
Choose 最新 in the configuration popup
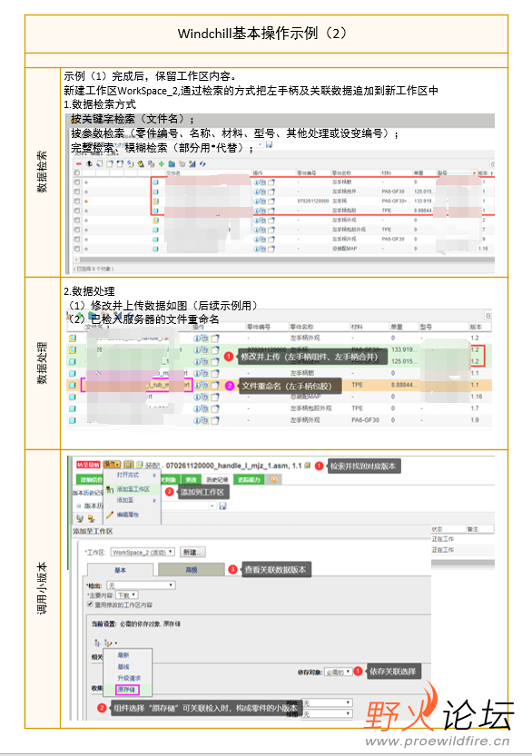(123, 654)
